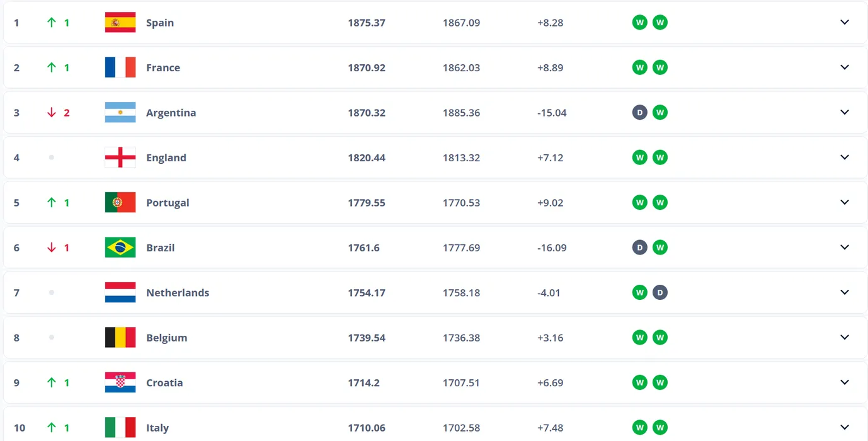Click Netherlands' draw (D) match badge
The image size is (868, 441).
(660, 293)
